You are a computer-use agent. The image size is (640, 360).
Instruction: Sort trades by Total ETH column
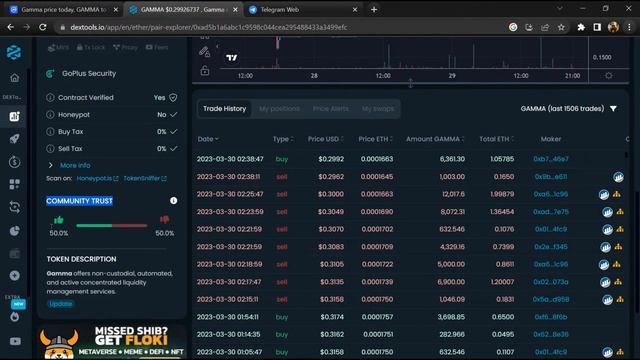[496, 139]
